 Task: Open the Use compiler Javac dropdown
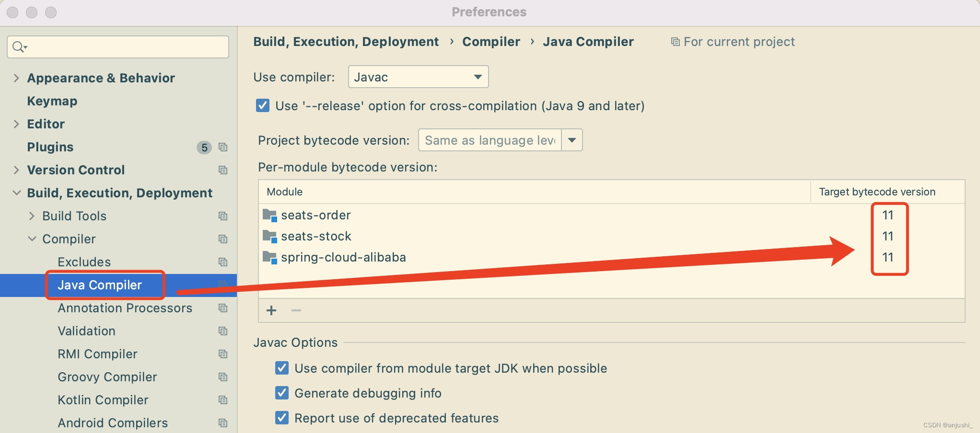coord(418,77)
